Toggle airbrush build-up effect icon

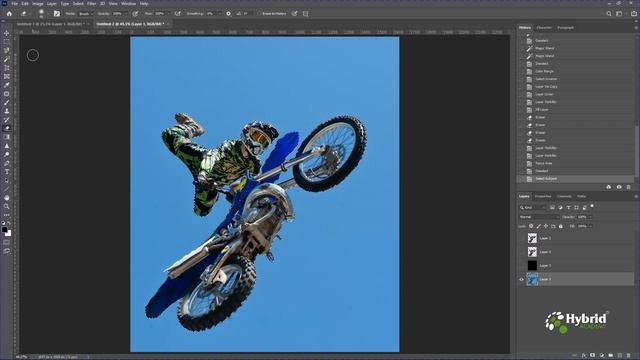[178, 13]
